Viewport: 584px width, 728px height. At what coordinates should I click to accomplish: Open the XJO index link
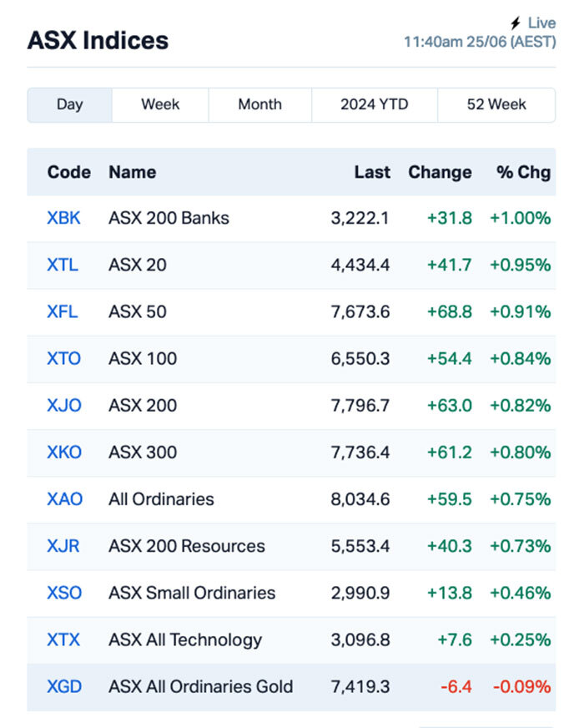(x=64, y=406)
